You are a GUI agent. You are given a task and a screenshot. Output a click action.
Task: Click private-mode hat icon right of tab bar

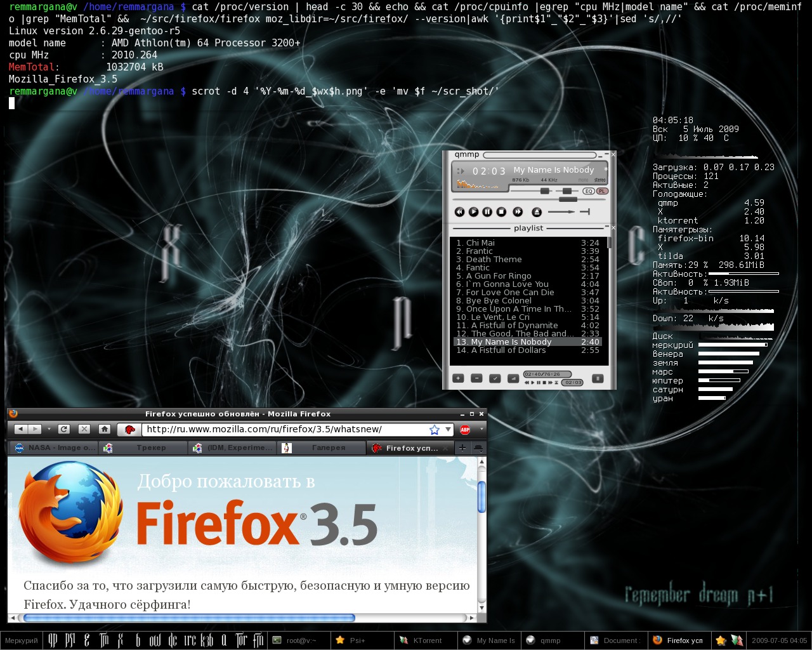478,448
